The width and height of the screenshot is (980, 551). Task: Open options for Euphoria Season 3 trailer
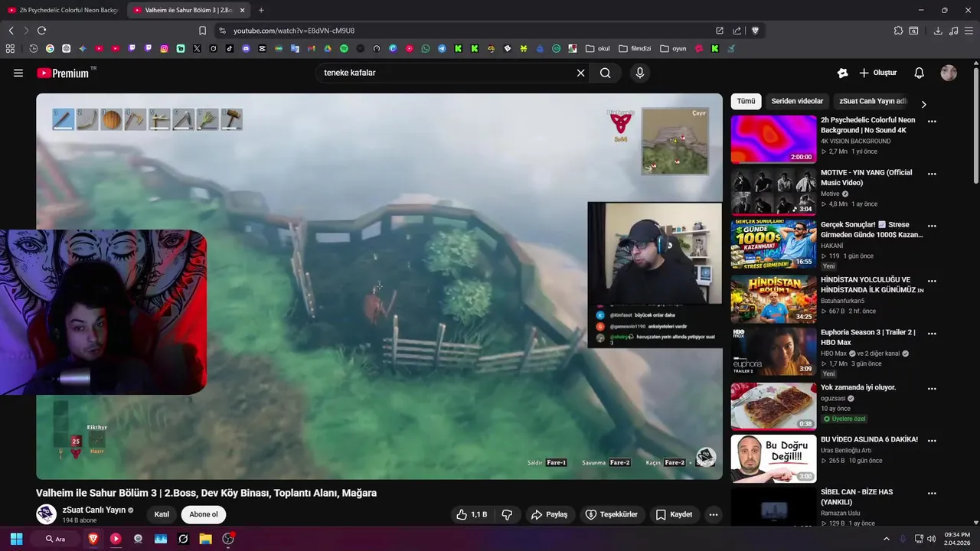click(x=932, y=333)
